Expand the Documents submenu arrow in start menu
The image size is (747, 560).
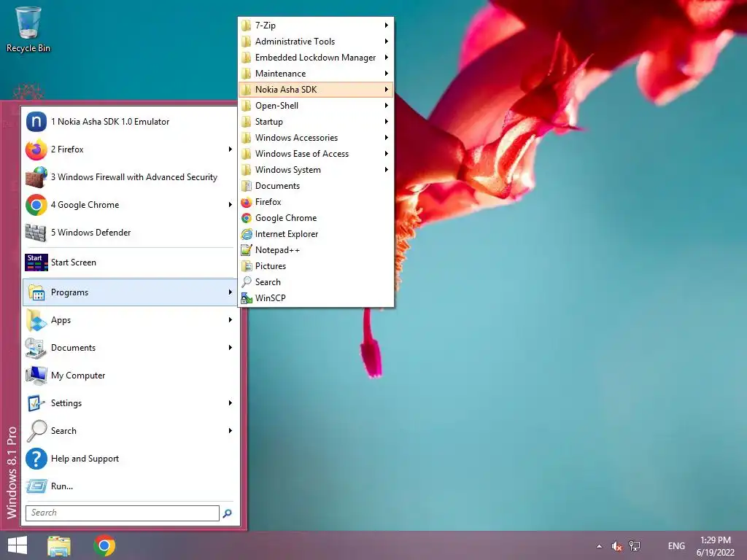(x=230, y=348)
